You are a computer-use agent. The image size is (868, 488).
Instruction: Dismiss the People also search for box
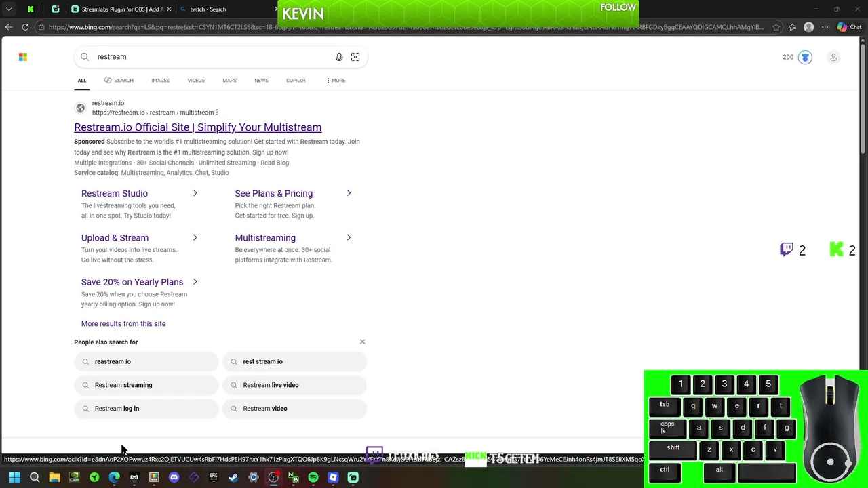pyautogui.click(x=362, y=342)
